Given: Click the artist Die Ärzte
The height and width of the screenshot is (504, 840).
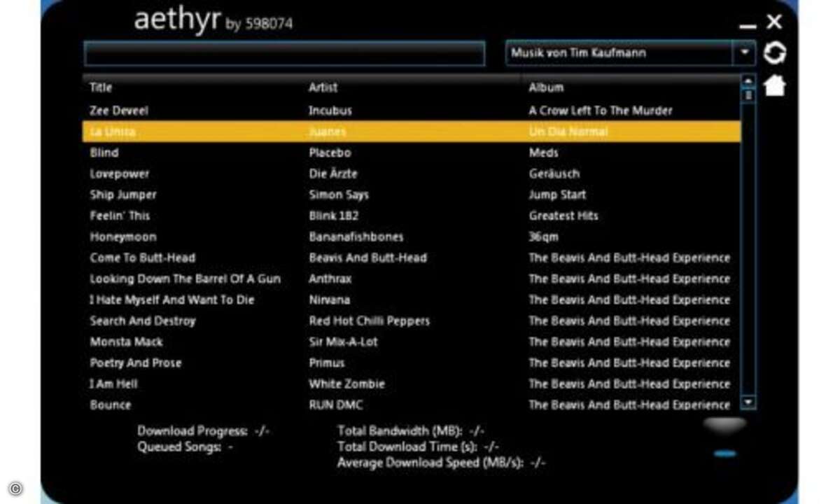Looking at the screenshot, I should tap(334, 174).
